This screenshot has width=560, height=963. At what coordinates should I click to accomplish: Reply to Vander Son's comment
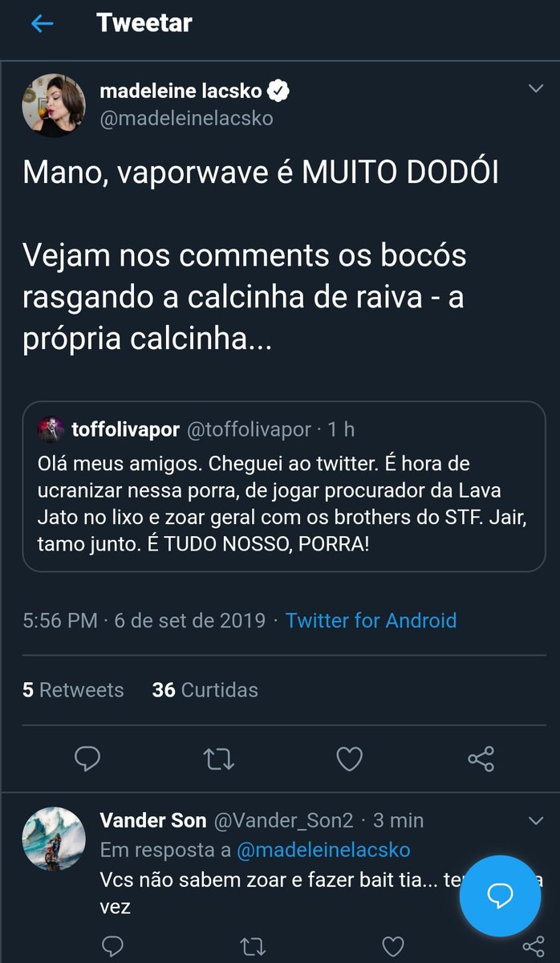pos(114,947)
